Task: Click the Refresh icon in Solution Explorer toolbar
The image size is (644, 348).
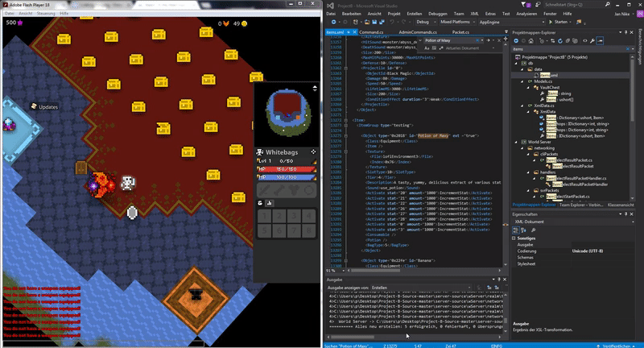Action: click(x=559, y=40)
